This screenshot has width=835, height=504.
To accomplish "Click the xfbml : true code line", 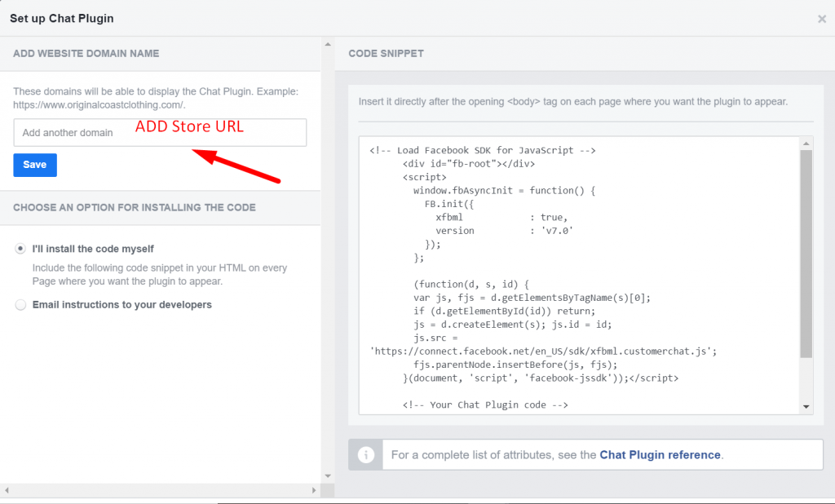I will click(x=501, y=218).
